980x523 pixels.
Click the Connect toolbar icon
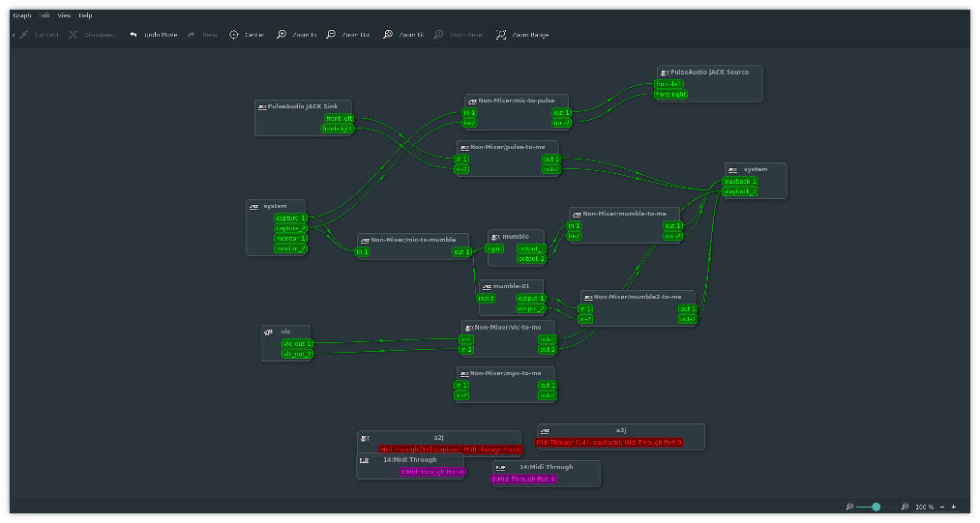coord(24,35)
